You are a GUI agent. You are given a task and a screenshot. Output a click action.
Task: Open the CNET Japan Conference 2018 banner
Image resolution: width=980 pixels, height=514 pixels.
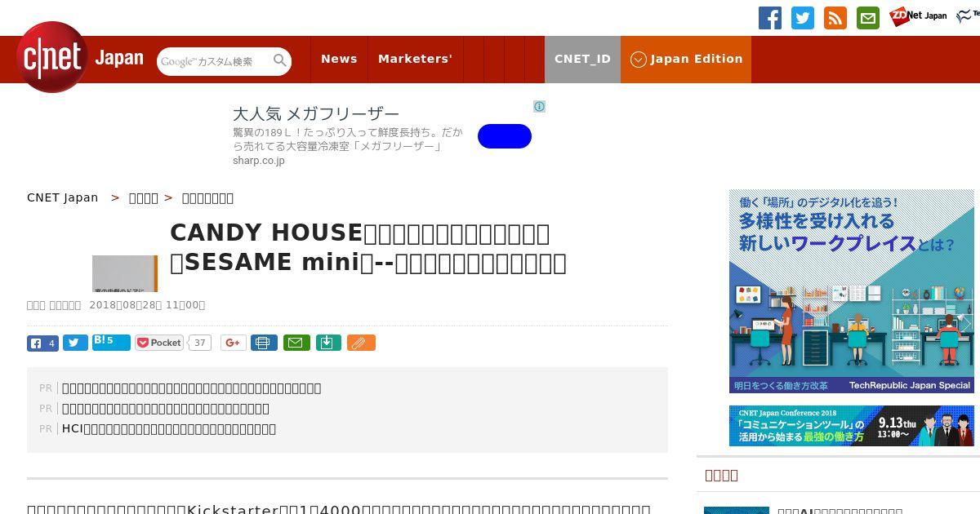852,426
